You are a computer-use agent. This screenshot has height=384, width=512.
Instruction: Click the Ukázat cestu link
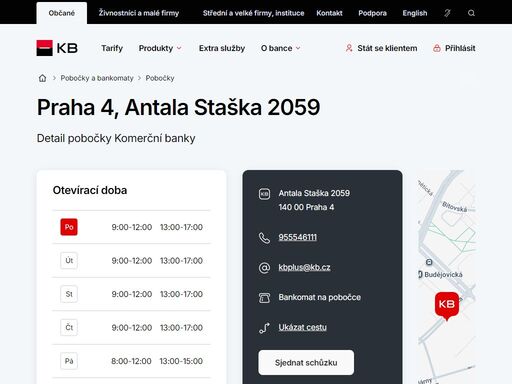click(x=302, y=327)
